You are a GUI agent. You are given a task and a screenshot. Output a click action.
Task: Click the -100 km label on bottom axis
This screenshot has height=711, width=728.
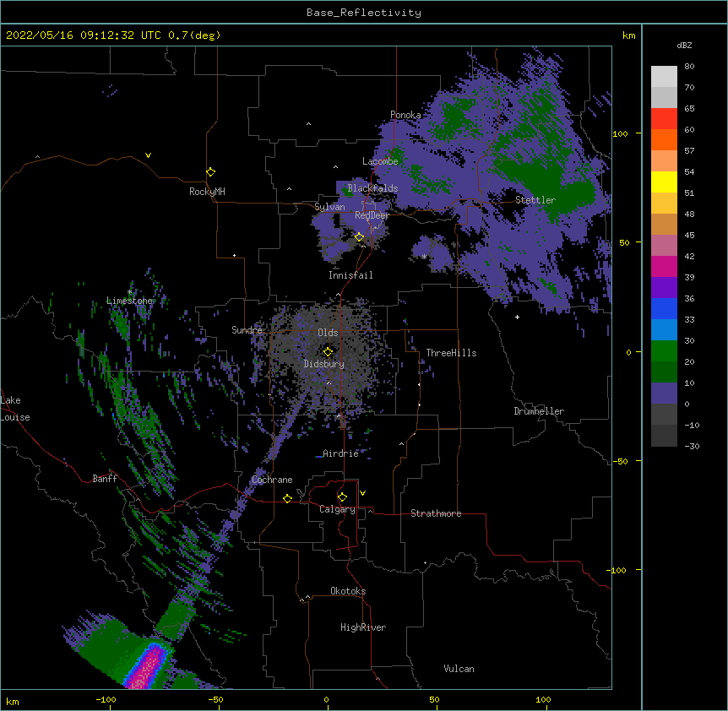[x=106, y=699]
